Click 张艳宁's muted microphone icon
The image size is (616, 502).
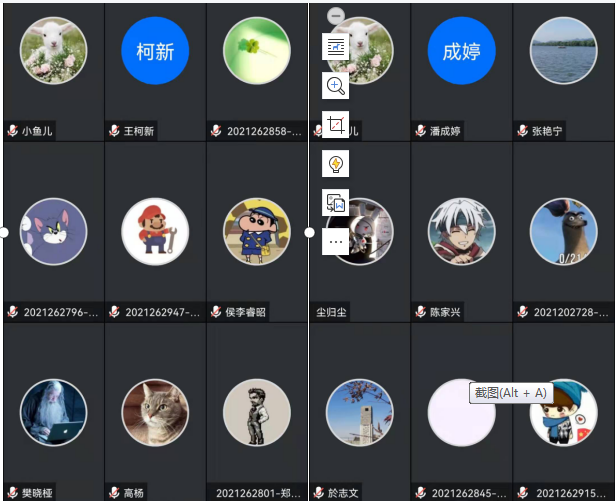(x=522, y=130)
